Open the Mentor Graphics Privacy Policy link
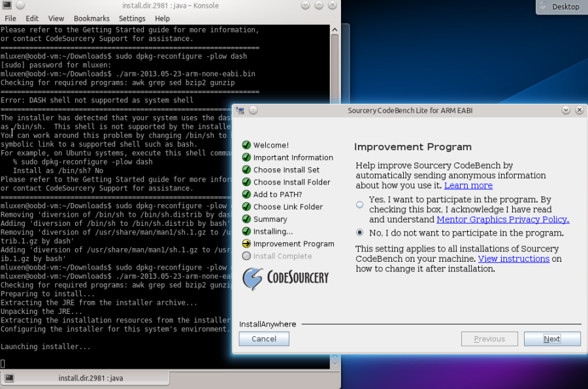Screen dimensions: 588x389 tap(502, 219)
